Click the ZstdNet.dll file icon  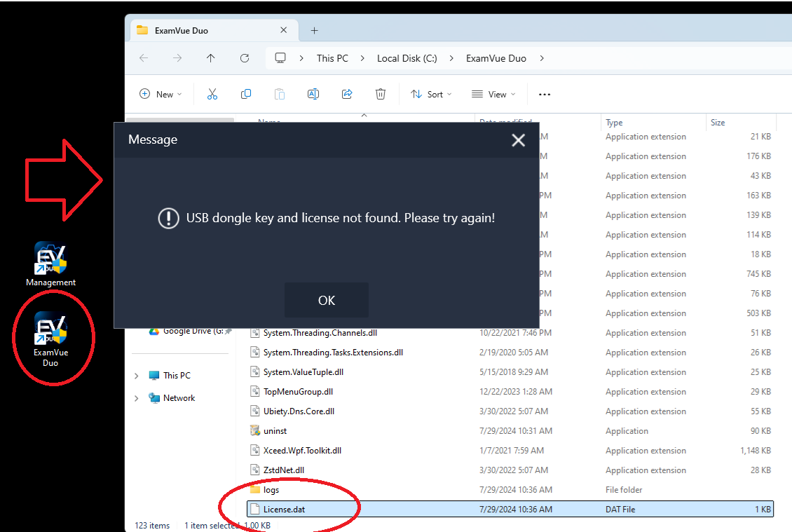click(255, 470)
